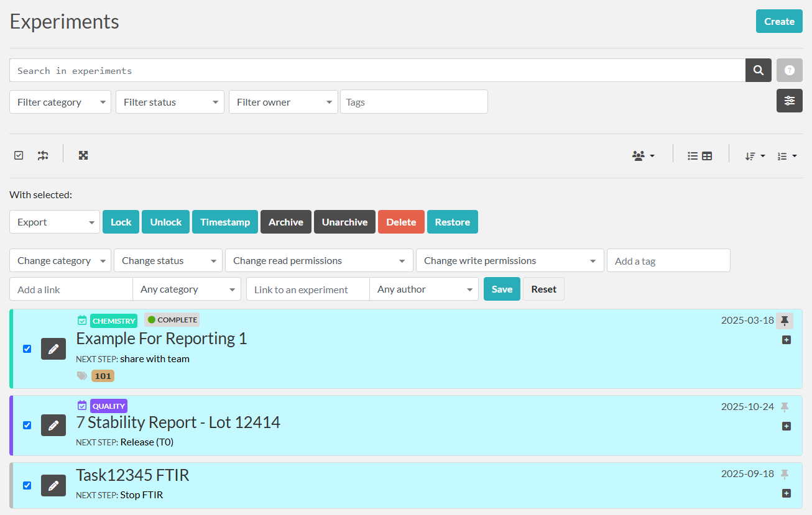Open the search help question mark icon
812x515 pixels.
(789, 70)
